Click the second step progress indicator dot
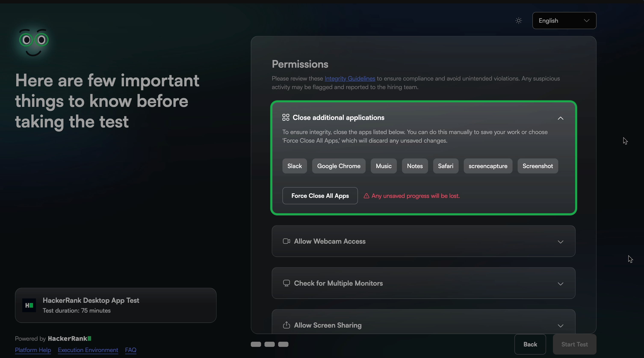Image resolution: width=644 pixels, height=358 pixels. 269,344
